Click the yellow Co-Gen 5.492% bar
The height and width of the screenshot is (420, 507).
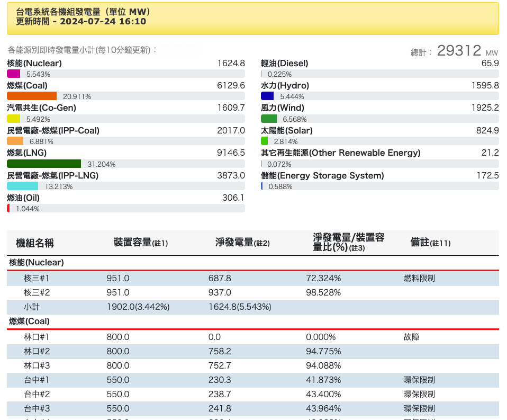[x=14, y=119]
